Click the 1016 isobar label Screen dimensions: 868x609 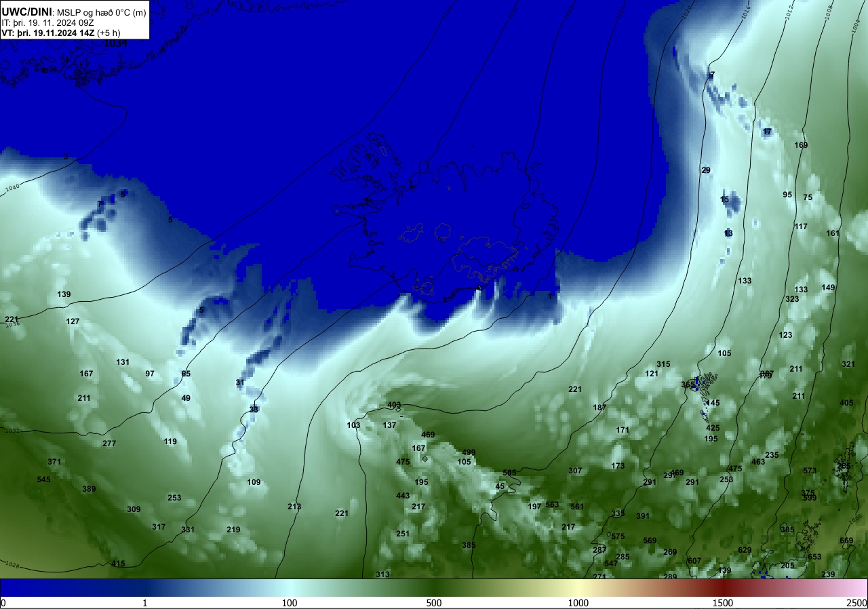[746, 11]
